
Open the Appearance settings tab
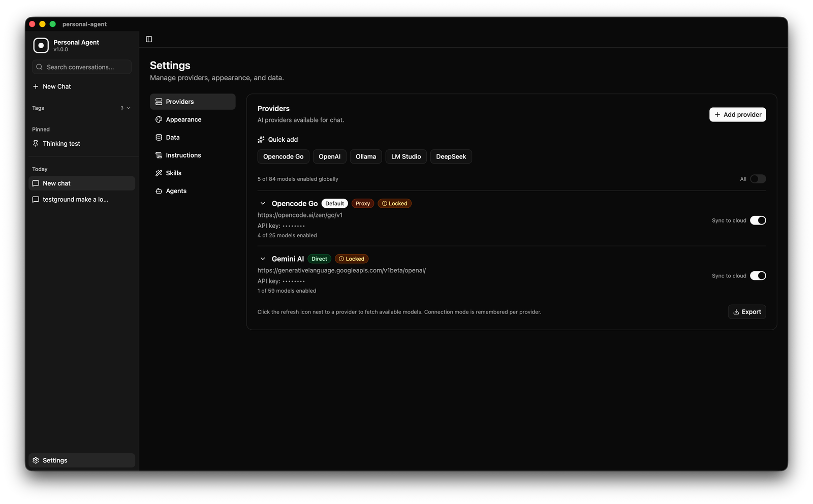pos(193,119)
